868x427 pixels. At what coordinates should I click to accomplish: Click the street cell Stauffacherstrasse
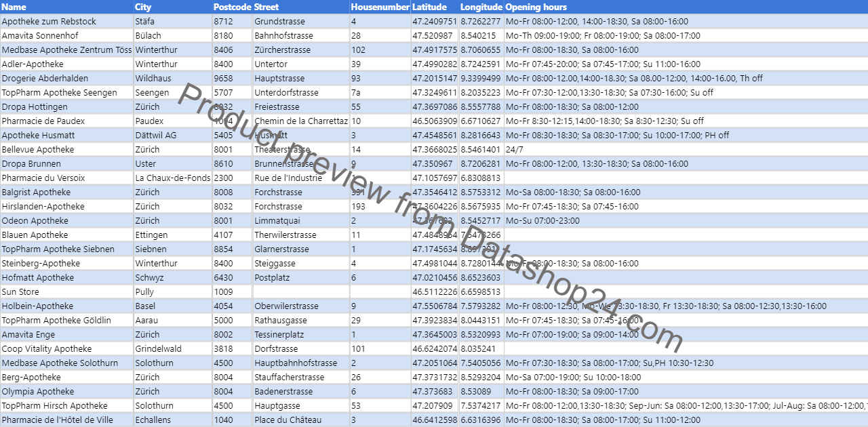[301, 378]
